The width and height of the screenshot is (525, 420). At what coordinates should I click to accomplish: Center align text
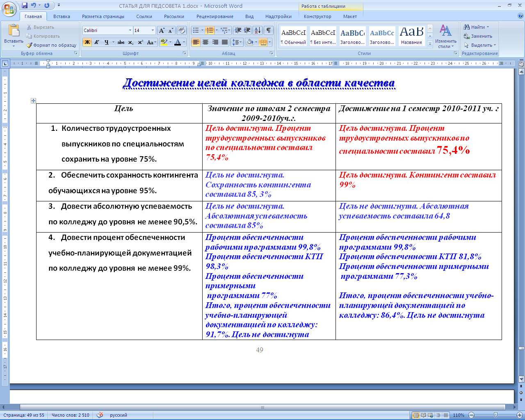(205, 42)
